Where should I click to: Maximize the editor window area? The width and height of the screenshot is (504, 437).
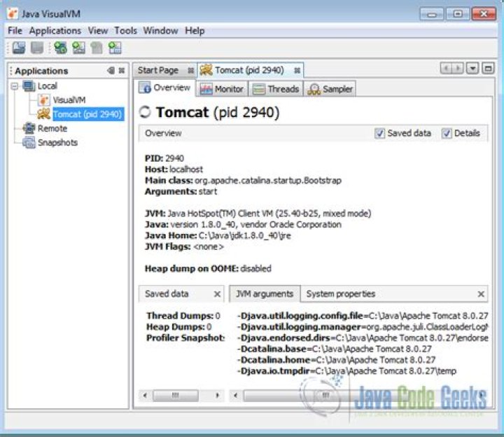tap(489, 68)
